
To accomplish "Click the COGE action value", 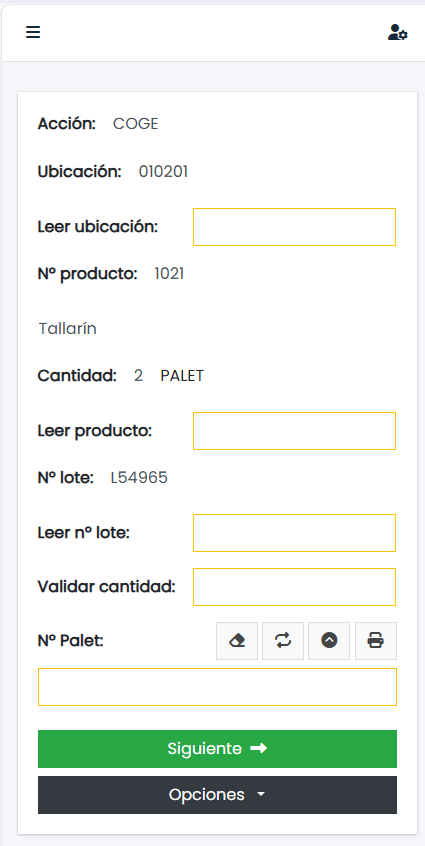I will point(135,124).
